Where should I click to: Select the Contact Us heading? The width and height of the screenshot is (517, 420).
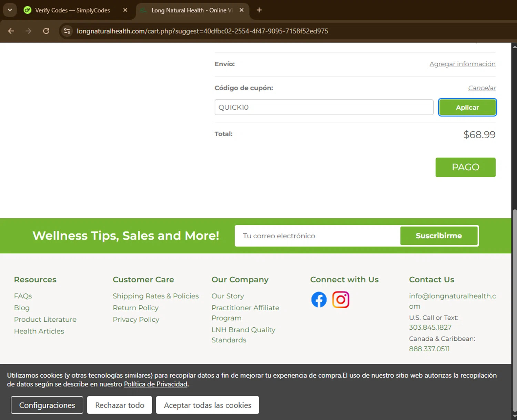[x=432, y=279]
